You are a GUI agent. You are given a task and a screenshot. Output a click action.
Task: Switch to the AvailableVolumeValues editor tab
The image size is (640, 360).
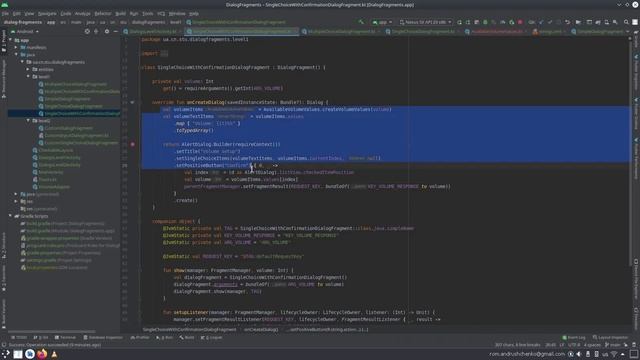coord(496,31)
